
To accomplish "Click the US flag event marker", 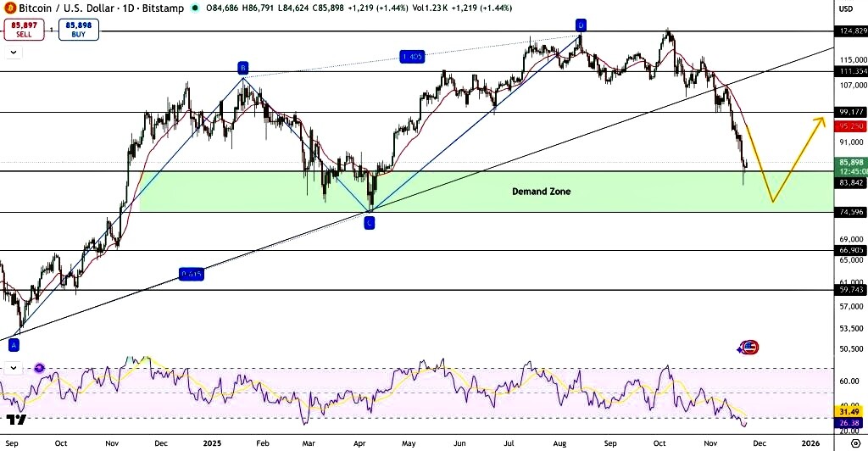I will coord(749,347).
